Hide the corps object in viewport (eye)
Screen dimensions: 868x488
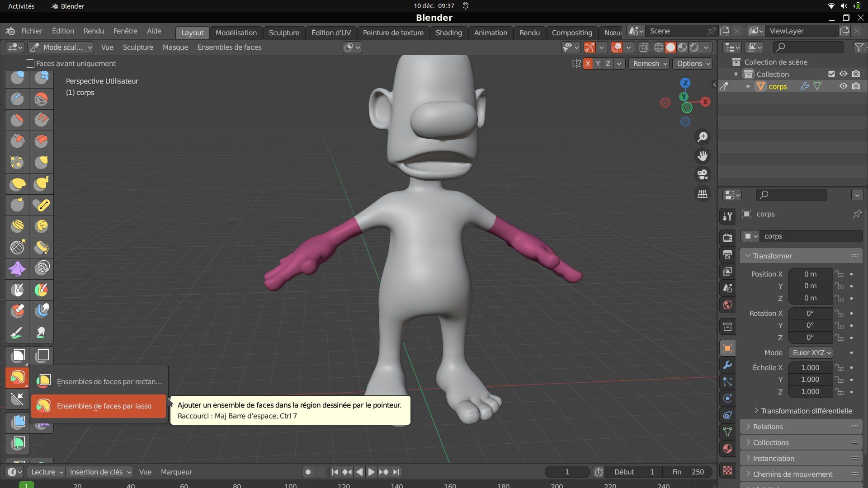(843, 86)
